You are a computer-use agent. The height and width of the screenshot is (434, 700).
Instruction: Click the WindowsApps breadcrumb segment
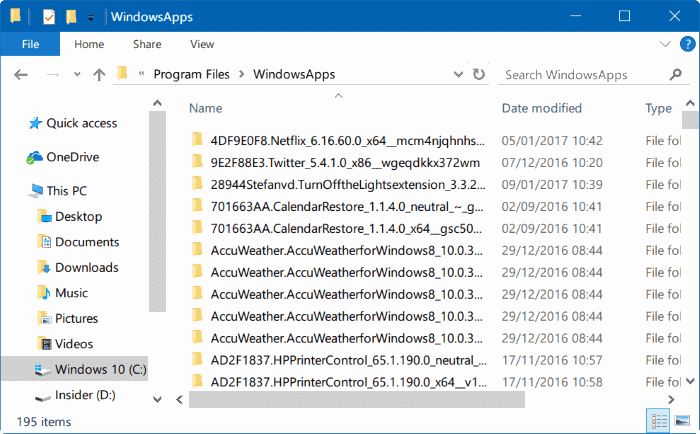[294, 75]
